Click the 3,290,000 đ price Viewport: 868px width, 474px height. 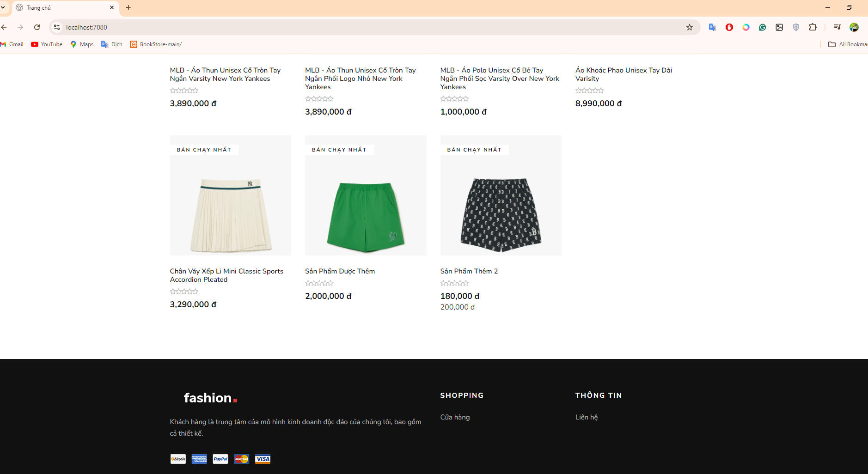[193, 304]
